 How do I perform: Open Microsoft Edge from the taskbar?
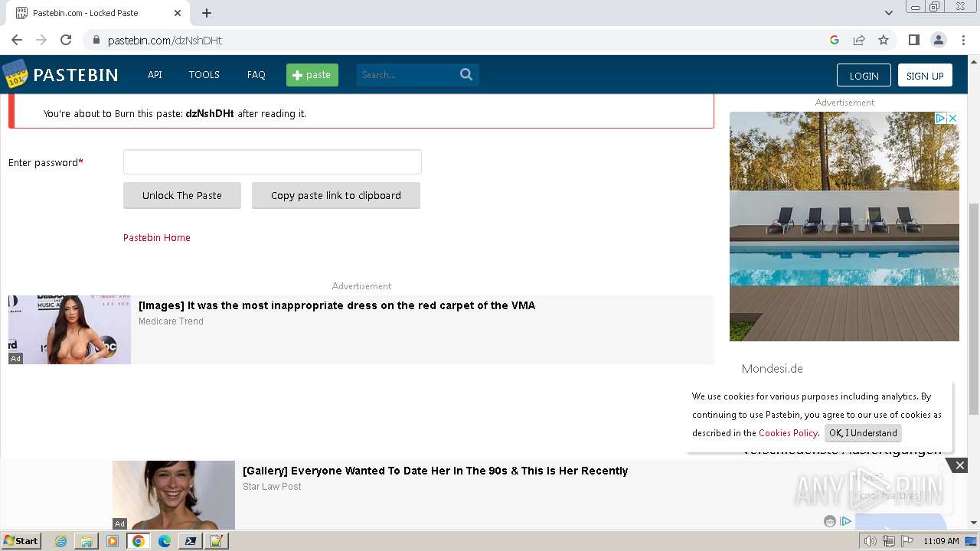click(x=165, y=541)
